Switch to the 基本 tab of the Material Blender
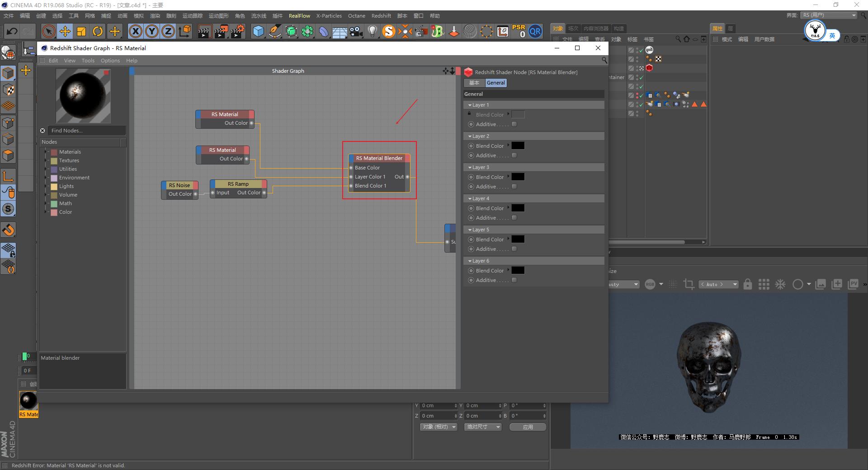868x470 pixels. click(x=474, y=83)
